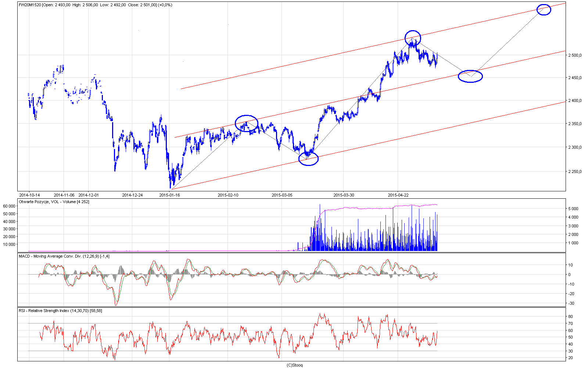Select the 80 RSI axis value
Image resolution: width=588 pixels, height=368 pixels.
pos(571,316)
